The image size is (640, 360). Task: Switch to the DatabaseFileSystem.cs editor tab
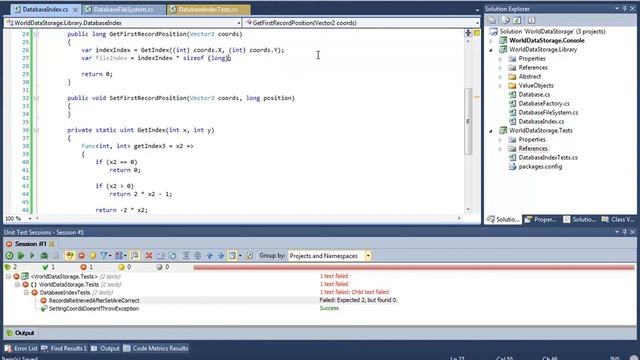pos(123,9)
